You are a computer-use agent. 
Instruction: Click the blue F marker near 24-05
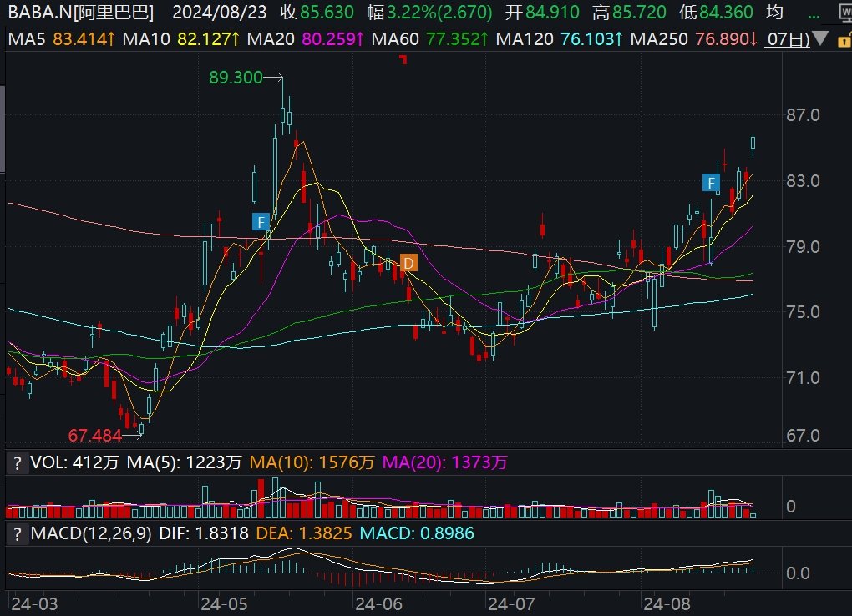tap(261, 222)
